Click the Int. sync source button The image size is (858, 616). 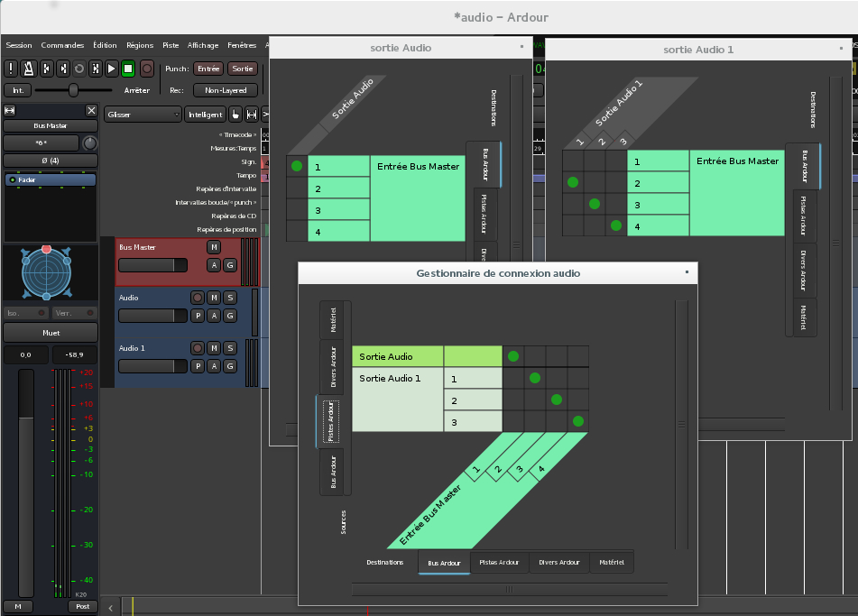(x=18, y=90)
